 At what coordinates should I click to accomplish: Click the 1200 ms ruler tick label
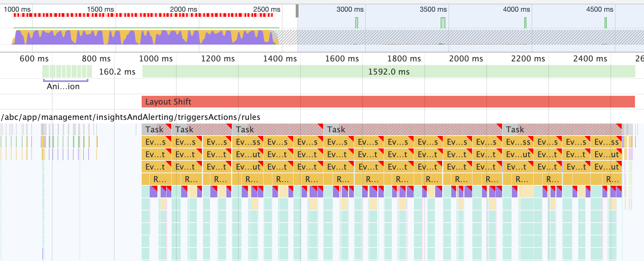point(218,58)
